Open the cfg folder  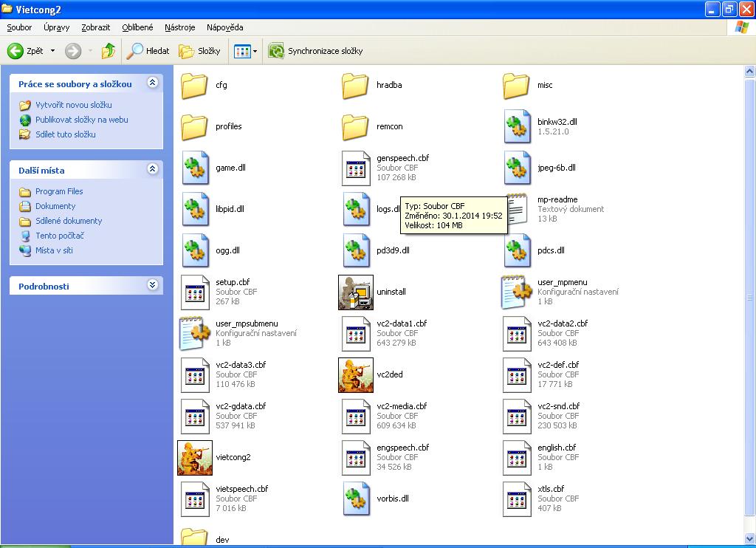pos(195,85)
